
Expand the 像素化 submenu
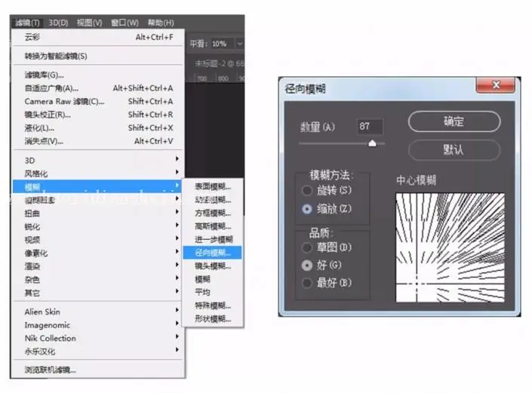click(98, 253)
